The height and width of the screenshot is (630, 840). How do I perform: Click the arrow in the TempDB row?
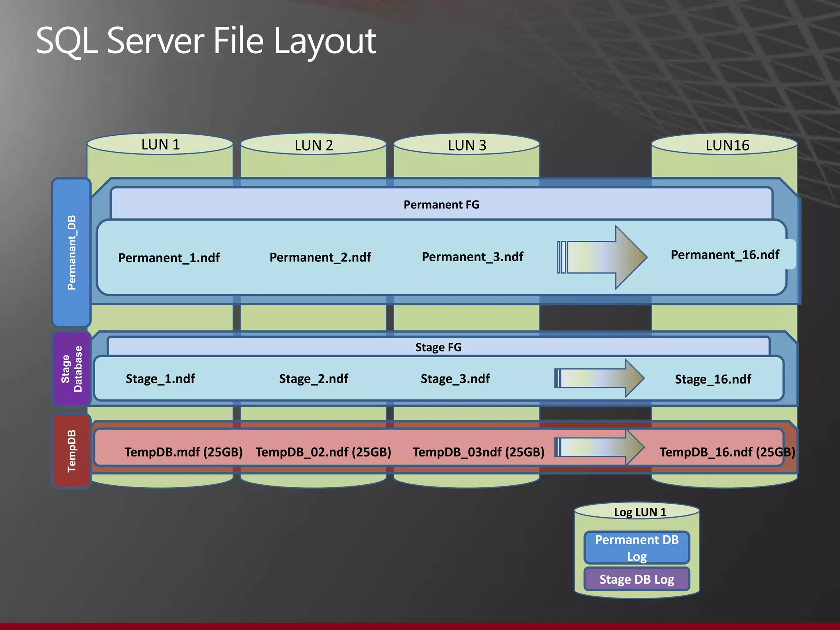[x=600, y=447]
